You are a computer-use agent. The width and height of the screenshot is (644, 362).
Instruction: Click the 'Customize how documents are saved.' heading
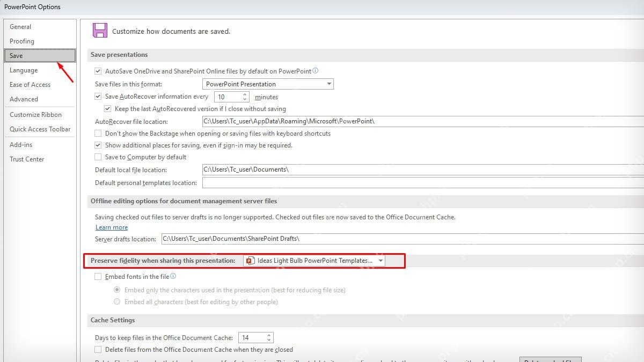pos(171,32)
